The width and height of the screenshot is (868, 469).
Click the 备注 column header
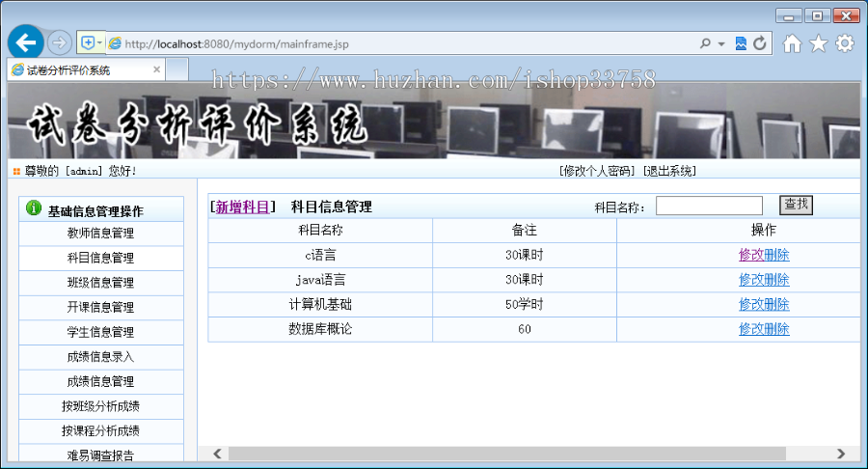click(x=525, y=231)
